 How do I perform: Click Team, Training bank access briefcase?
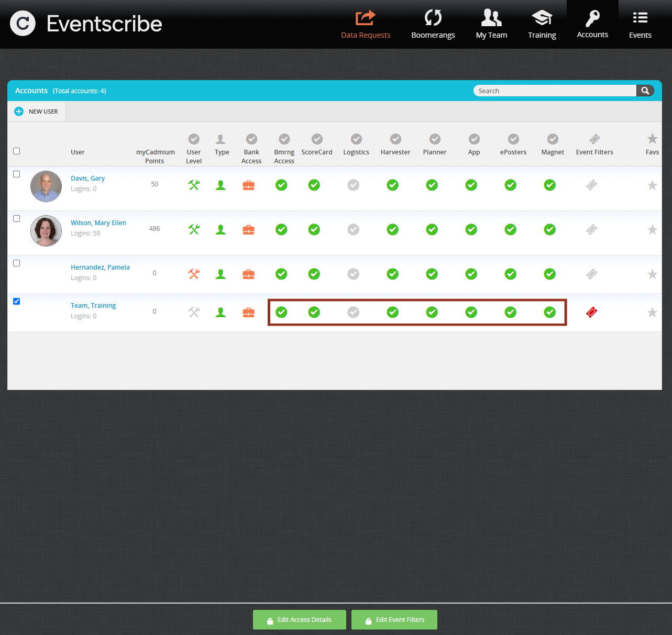click(249, 312)
